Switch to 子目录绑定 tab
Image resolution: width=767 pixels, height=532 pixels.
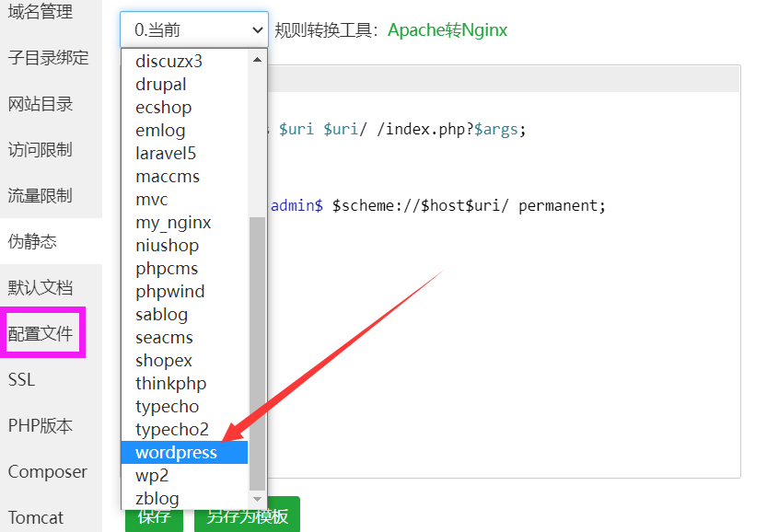[x=48, y=58]
